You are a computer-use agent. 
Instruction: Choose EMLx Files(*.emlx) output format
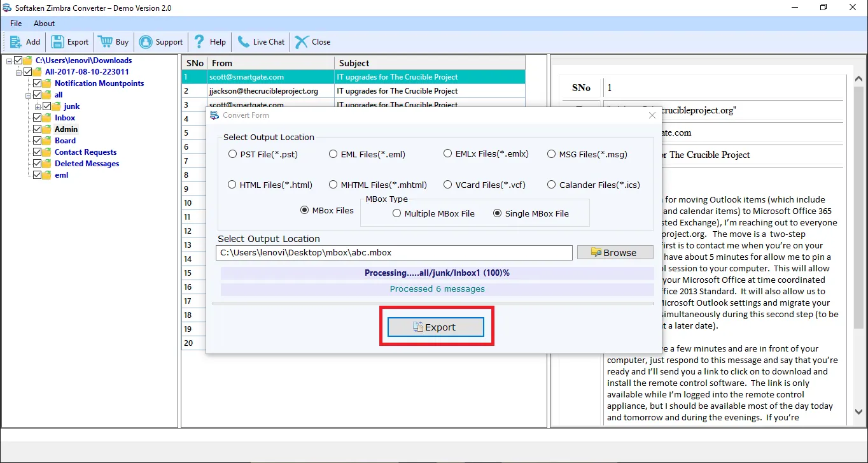449,154
